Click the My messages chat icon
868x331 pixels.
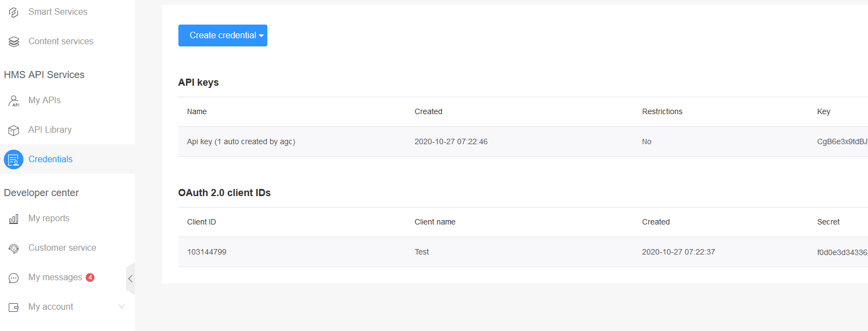coord(14,278)
